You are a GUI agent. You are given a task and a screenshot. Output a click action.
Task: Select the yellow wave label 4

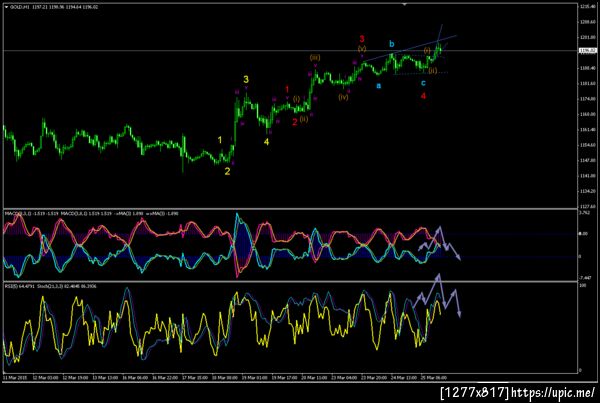click(x=266, y=142)
